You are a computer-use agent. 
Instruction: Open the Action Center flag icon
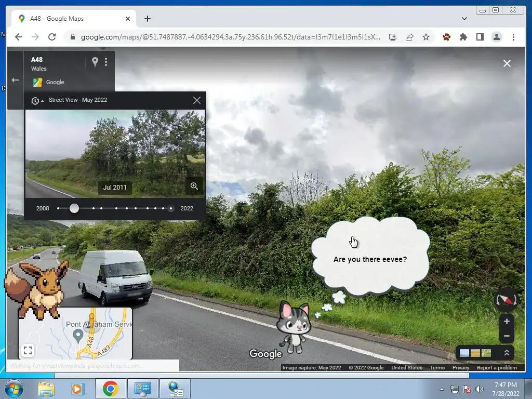tap(467, 389)
